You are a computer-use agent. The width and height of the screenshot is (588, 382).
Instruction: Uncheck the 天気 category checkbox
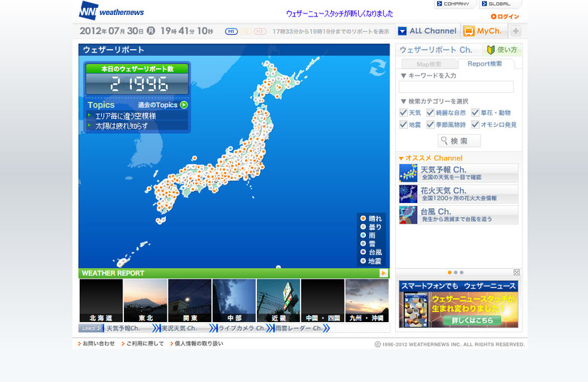tap(404, 113)
